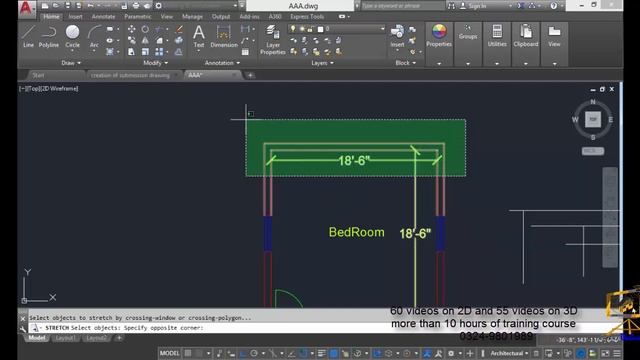Select the Text annotation tool
This screenshot has width=640, height=360.
[x=199, y=37]
